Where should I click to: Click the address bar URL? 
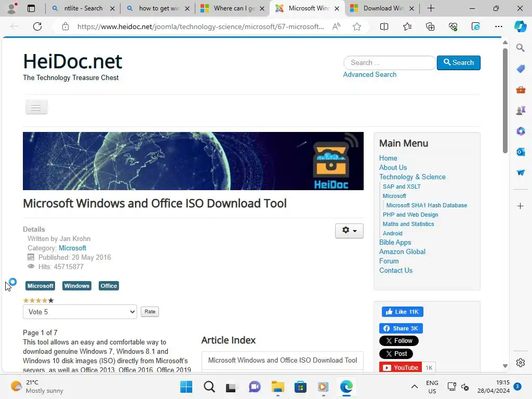pyautogui.click(x=201, y=26)
